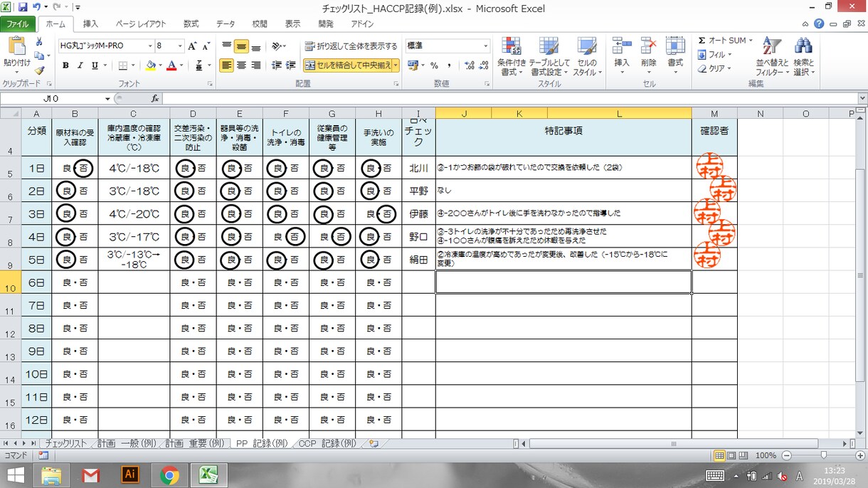Select Middle Align icon
The width and height of the screenshot is (868, 488).
(241, 46)
